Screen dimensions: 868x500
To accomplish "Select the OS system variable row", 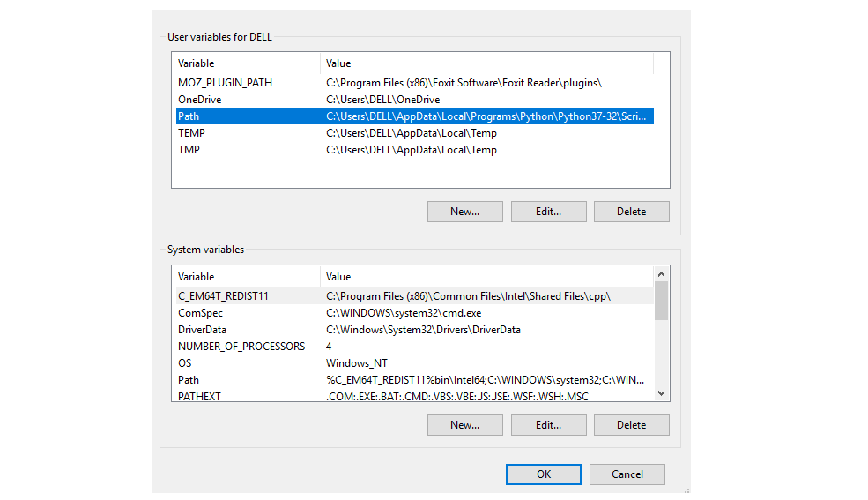I will tap(415, 363).
